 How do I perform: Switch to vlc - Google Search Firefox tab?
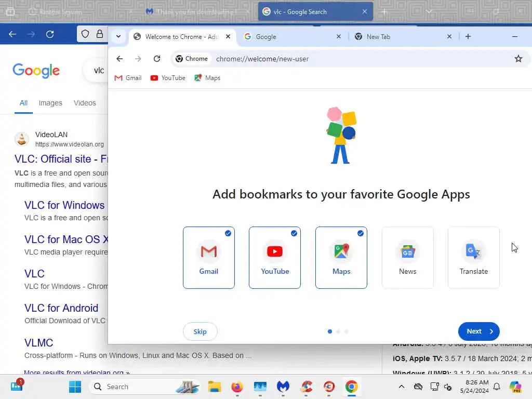(x=315, y=11)
